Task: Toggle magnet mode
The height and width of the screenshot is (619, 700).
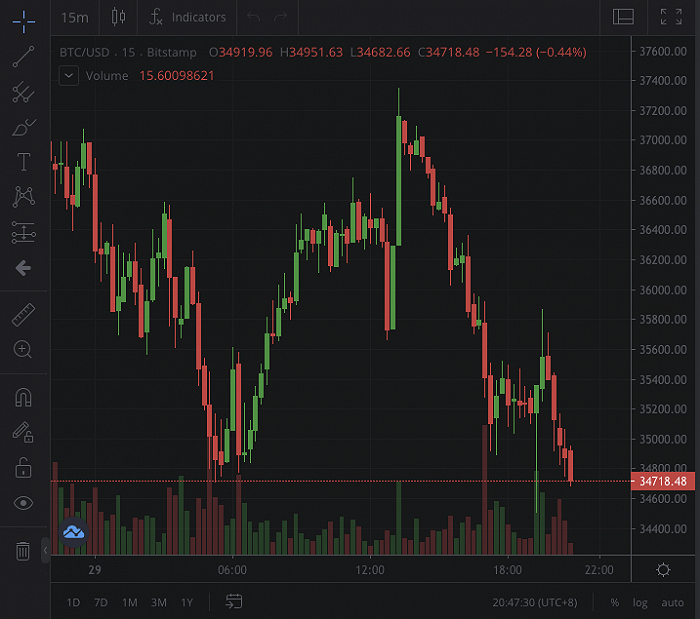Action: tap(24, 398)
